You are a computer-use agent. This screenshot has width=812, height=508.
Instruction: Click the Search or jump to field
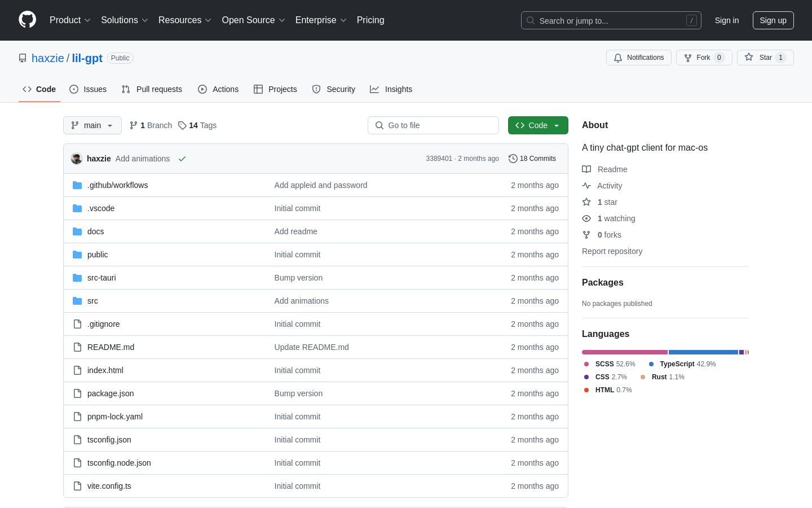611,20
